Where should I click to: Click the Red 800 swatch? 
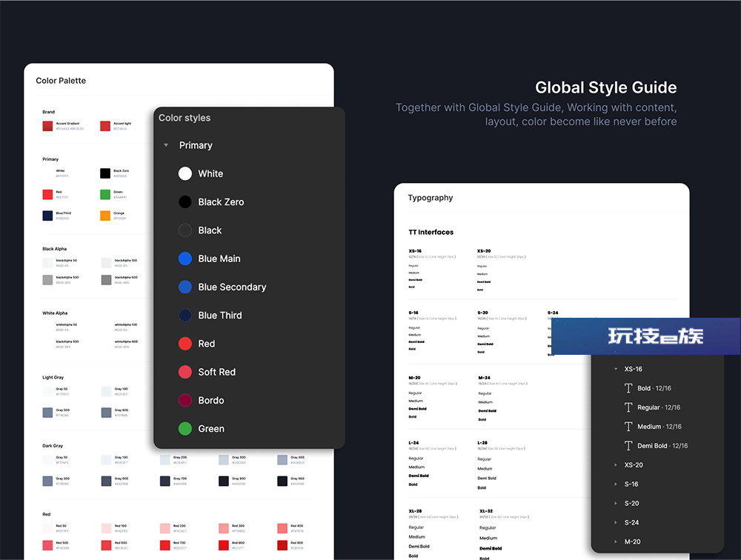click(x=224, y=545)
